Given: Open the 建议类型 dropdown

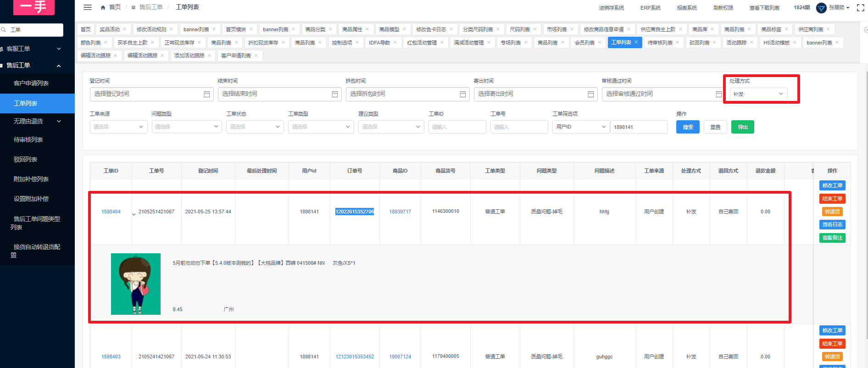Looking at the screenshot, I should pos(391,127).
